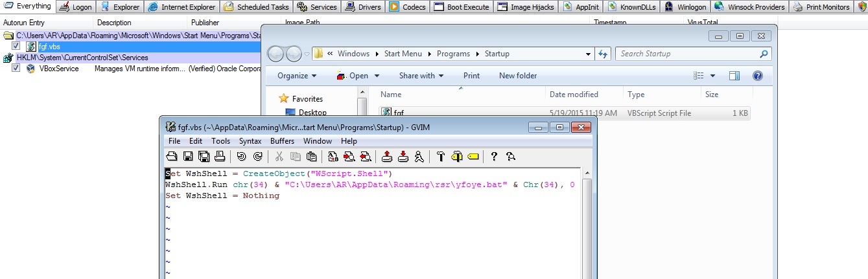868x279 pixels.
Task: Select the fgf file in Explorer list
Action: click(564, 113)
